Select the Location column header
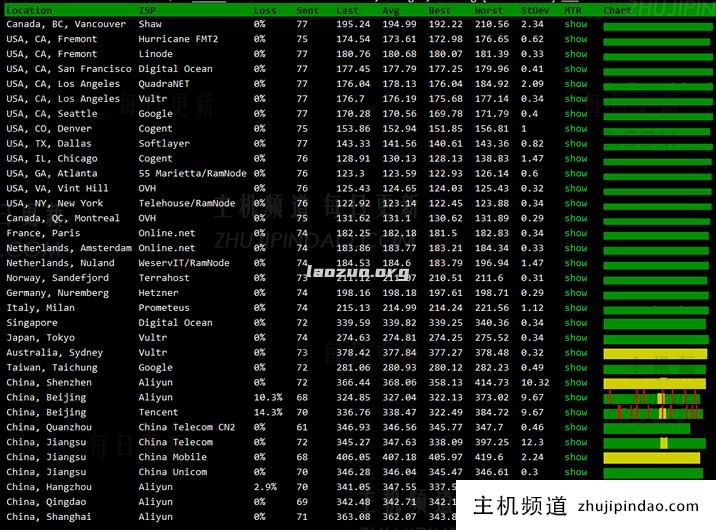This screenshot has height=530, width=716. (x=29, y=10)
